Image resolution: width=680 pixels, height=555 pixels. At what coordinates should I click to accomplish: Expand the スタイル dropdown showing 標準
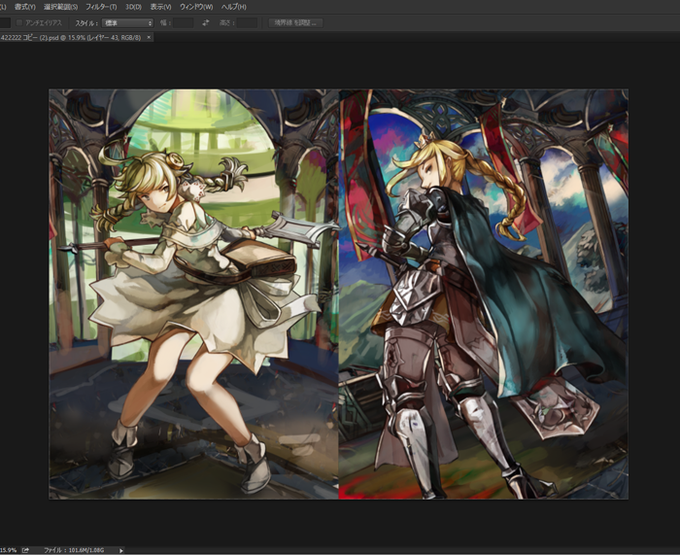tap(128, 23)
